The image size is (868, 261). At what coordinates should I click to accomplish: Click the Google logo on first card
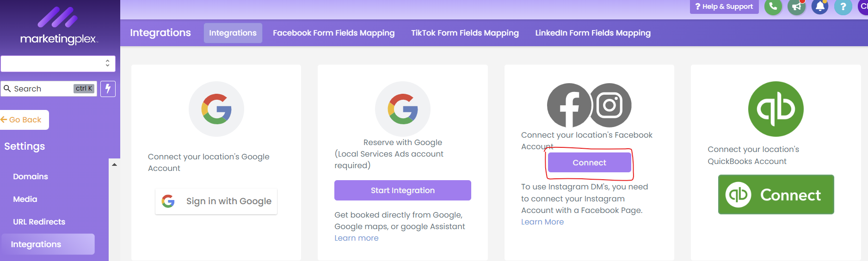(x=216, y=109)
